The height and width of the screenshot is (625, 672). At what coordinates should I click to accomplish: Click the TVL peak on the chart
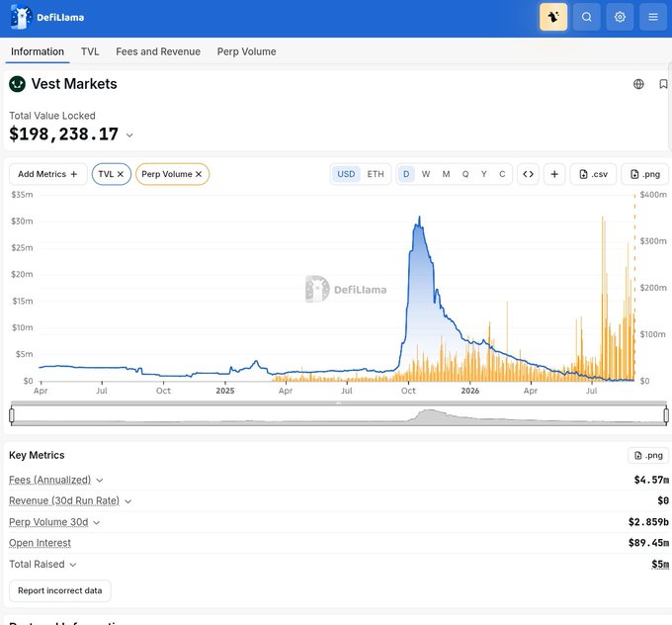click(x=419, y=217)
